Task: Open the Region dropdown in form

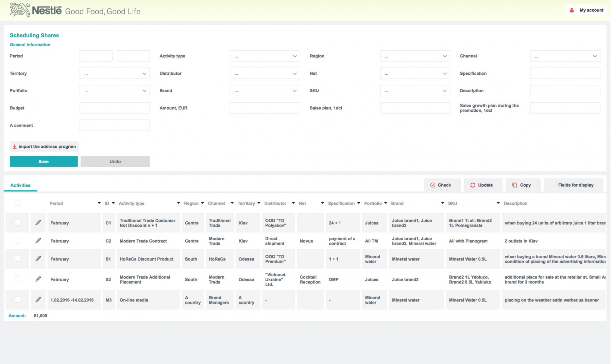Action: tap(415, 56)
